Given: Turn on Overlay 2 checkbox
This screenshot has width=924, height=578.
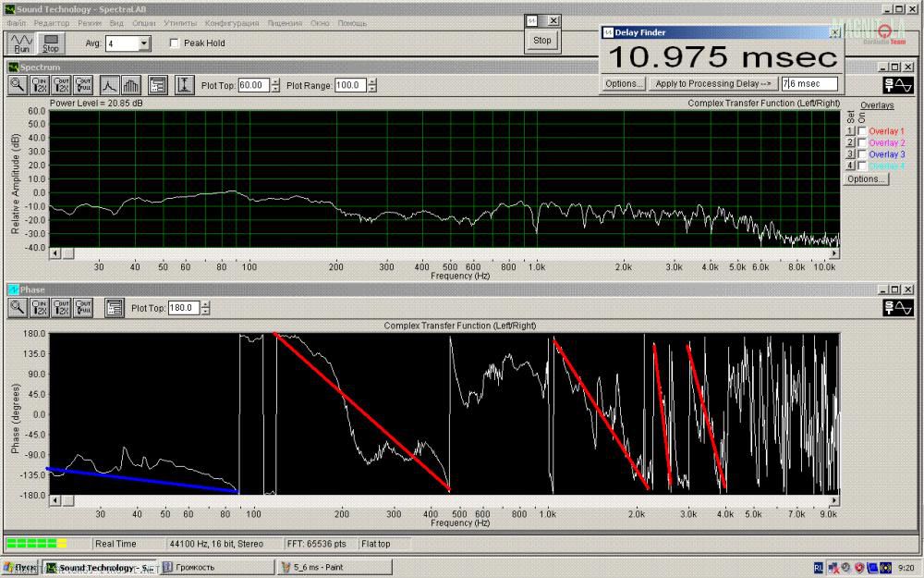Looking at the screenshot, I should (862, 142).
